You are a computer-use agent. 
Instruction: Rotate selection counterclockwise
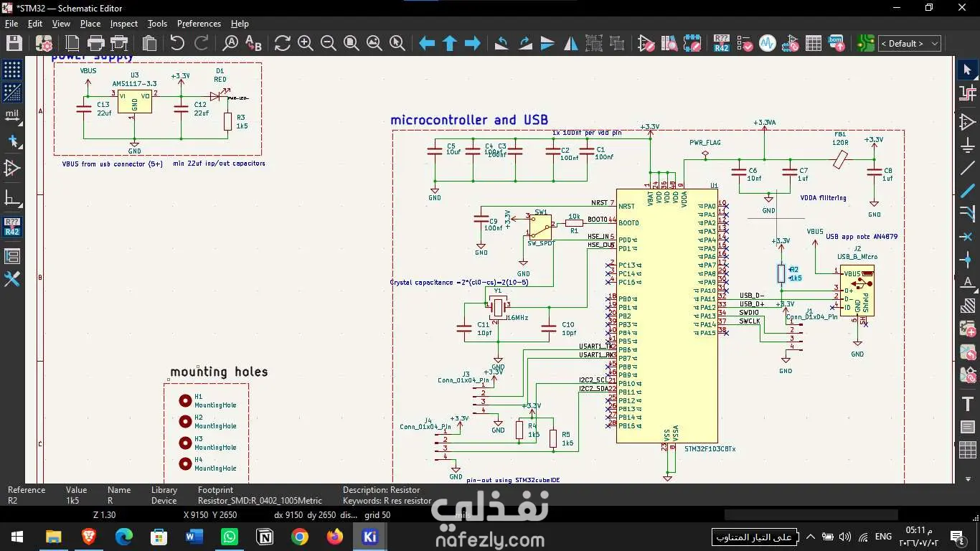[x=502, y=43]
